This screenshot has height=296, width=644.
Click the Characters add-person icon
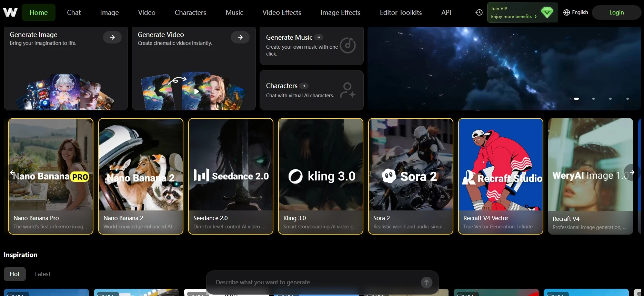[348, 90]
